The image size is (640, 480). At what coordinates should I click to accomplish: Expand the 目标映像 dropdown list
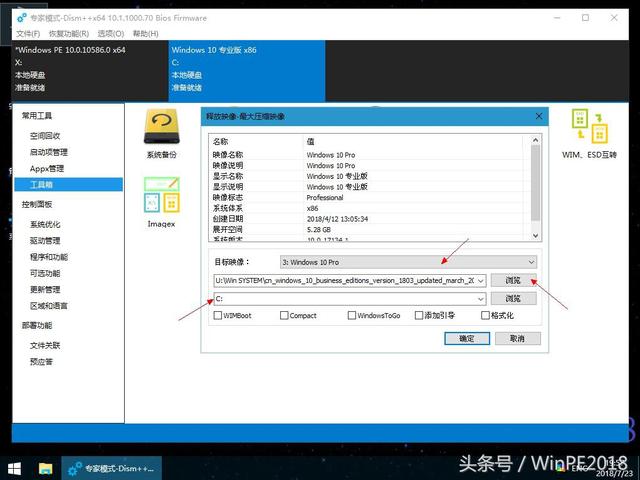click(531, 262)
